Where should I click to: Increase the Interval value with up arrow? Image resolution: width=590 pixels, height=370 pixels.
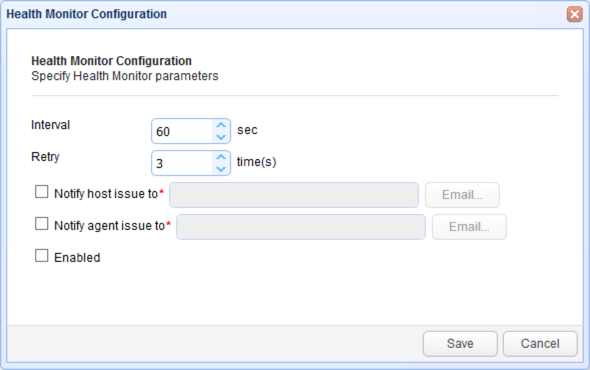click(x=221, y=125)
